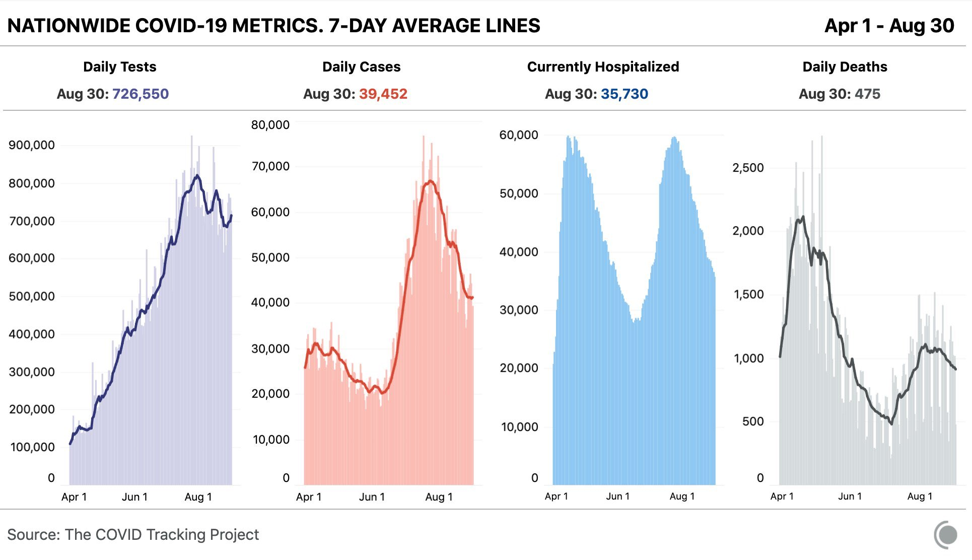Click the 35,730 hospitalized value
The image size is (972, 560).
[x=624, y=94]
